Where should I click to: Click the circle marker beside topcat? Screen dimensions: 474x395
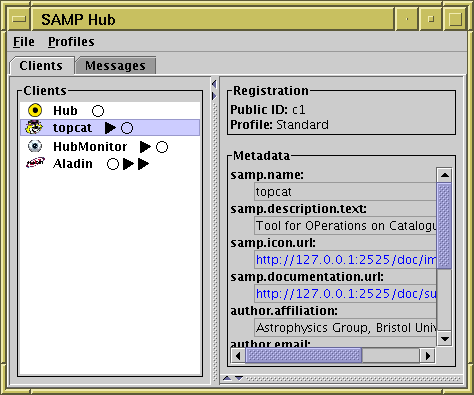point(127,128)
